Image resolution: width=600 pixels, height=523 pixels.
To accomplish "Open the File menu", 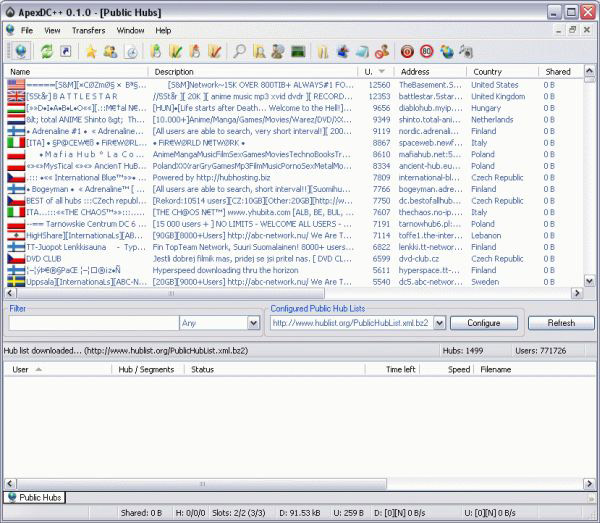I will (x=27, y=30).
